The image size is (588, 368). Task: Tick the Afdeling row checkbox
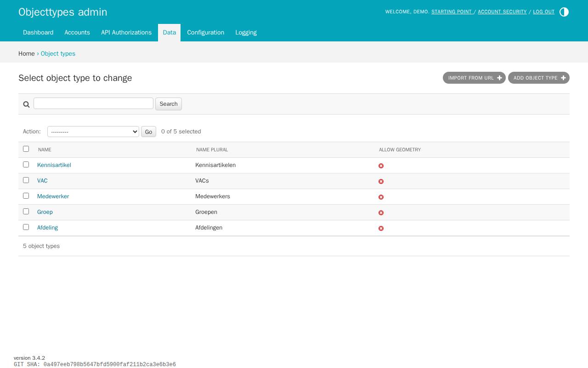coord(26,227)
